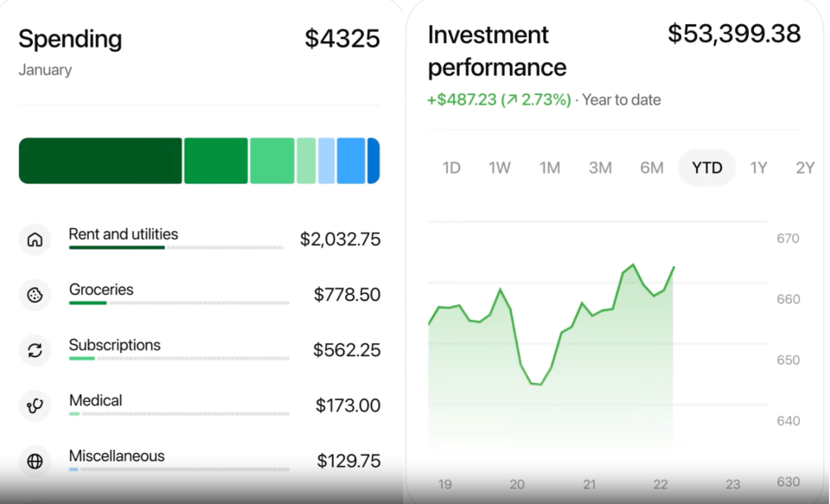Select the 1D time range
The width and height of the screenshot is (830, 504).
coord(451,168)
